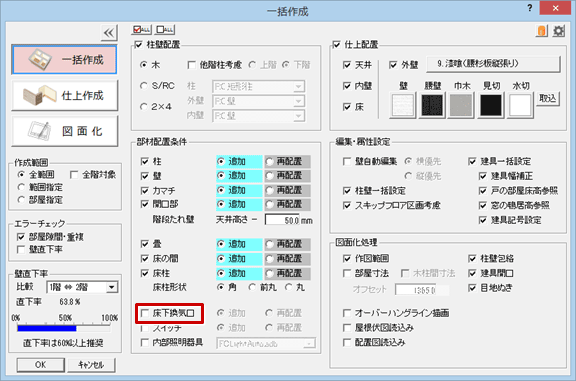Viewport: 576px width, 381px height.
Task: Enable the 床下換気口 checkbox
Action: (x=145, y=313)
